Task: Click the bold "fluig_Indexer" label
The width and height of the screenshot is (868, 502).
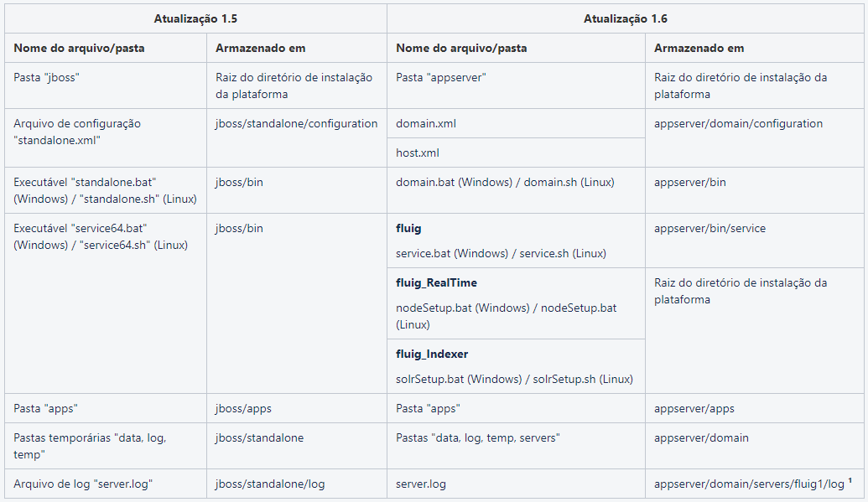Action: [432, 355]
